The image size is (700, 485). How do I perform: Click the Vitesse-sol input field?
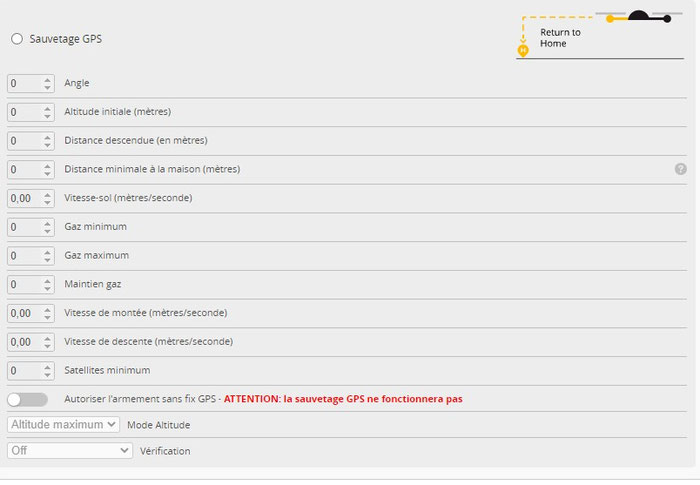30,198
